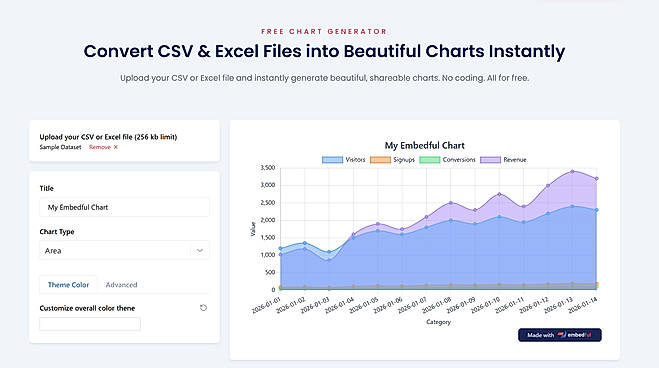Toggle the Signups legend swatch
The width and height of the screenshot is (659, 368).
[380, 160]
